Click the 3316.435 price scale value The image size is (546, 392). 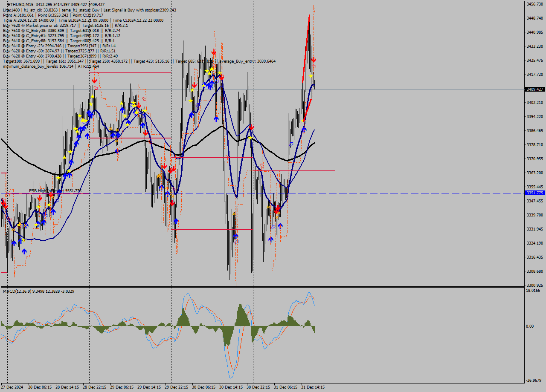534,257
